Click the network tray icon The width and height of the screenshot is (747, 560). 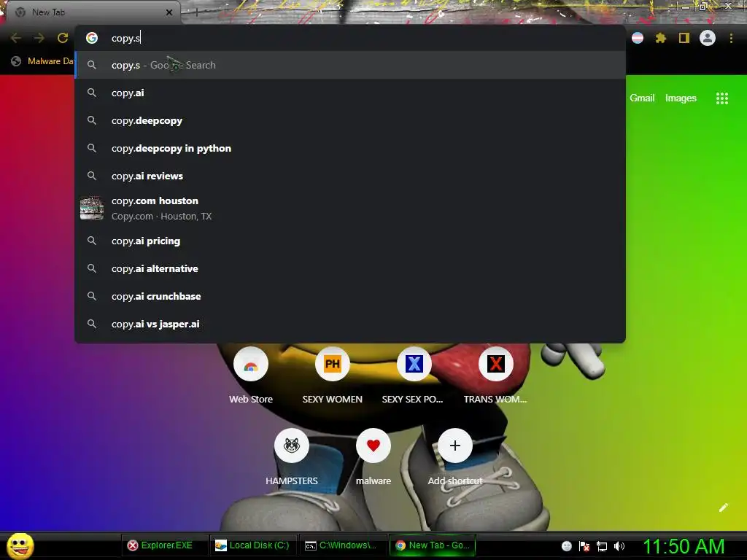[x=602, y=546]
